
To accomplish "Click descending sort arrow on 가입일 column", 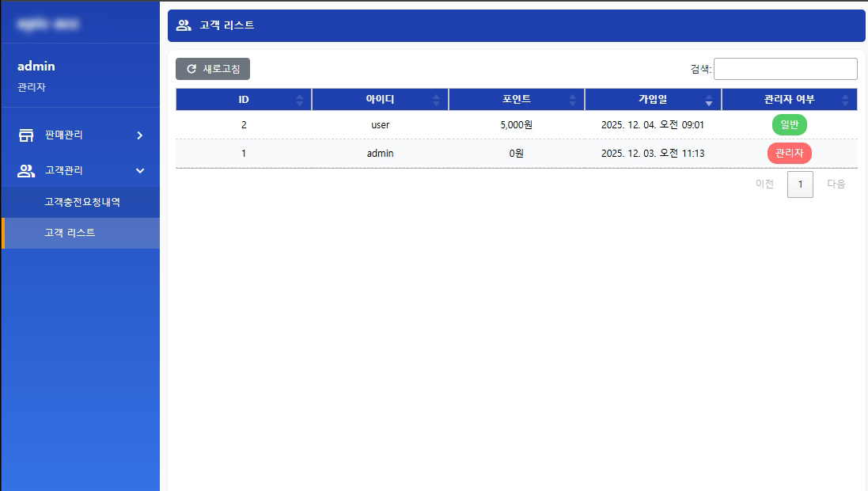I will point(709,104).
